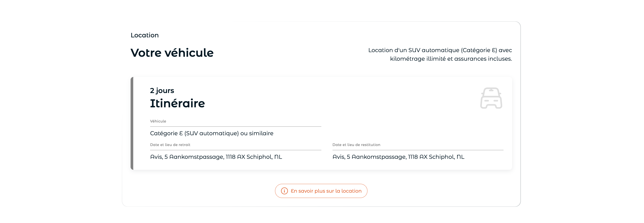Select 'Catégorie E (SUV automatique) ou similaire'
The width and height of the screenshot is (644, 223).
(x=212, y=133)
